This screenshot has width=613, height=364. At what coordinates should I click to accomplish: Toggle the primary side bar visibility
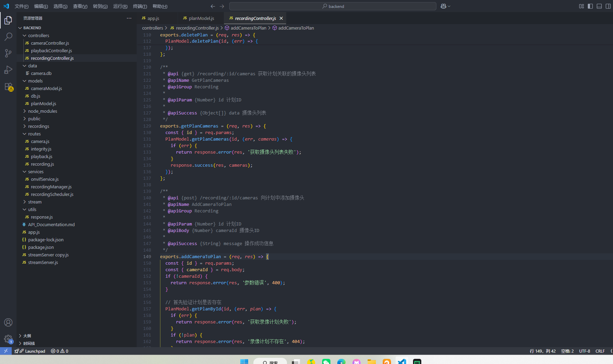tap(590, 6)
